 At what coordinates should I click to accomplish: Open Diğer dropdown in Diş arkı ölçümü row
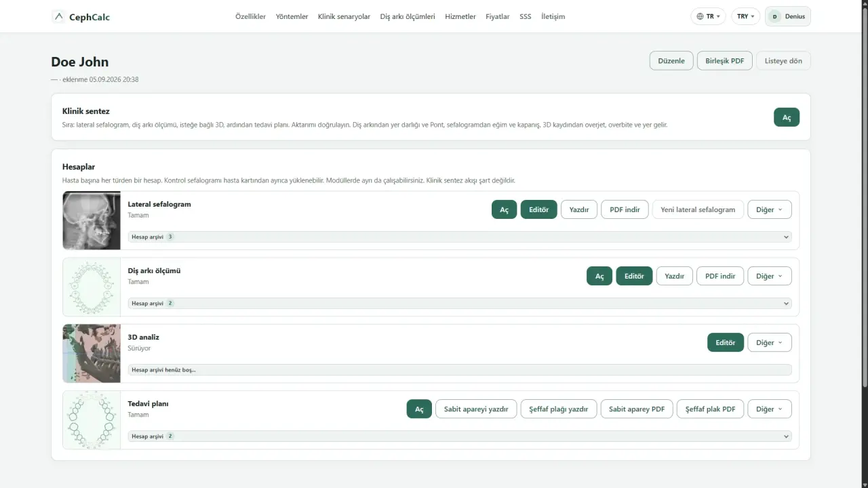770,276
